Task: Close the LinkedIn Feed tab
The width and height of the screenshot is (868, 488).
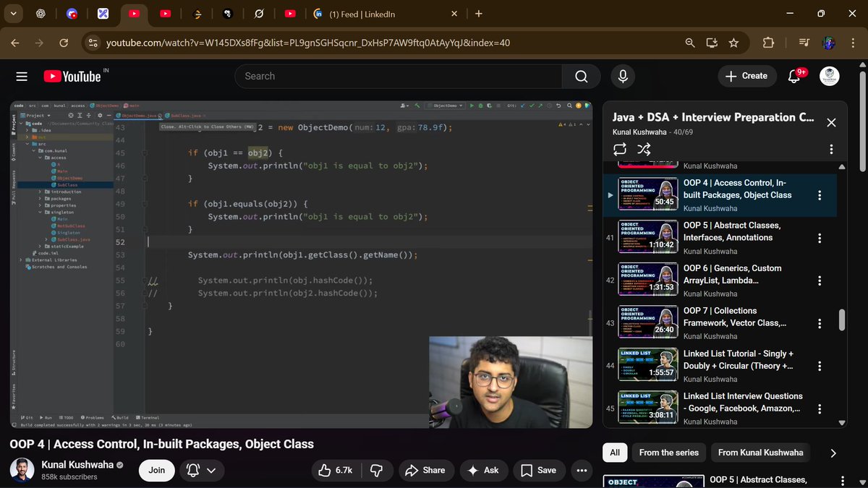Action: click(x=454, y=14)
